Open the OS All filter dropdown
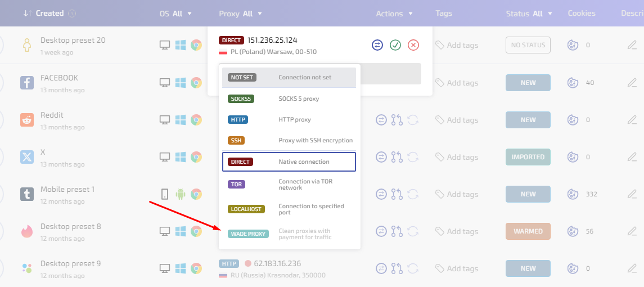This screenshot has height=287, width=644. pyautogui.click(x=175, y=14)
